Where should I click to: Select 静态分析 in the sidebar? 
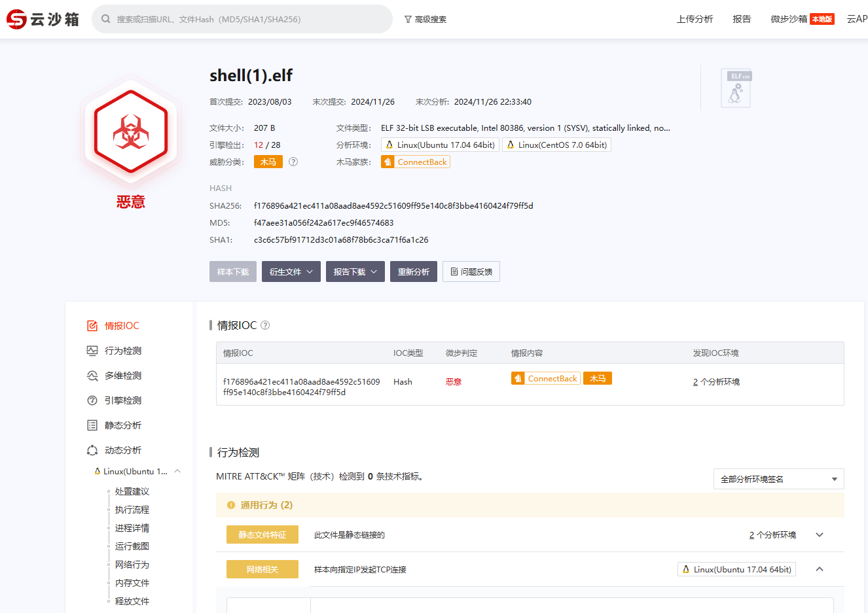click(122, 425)
